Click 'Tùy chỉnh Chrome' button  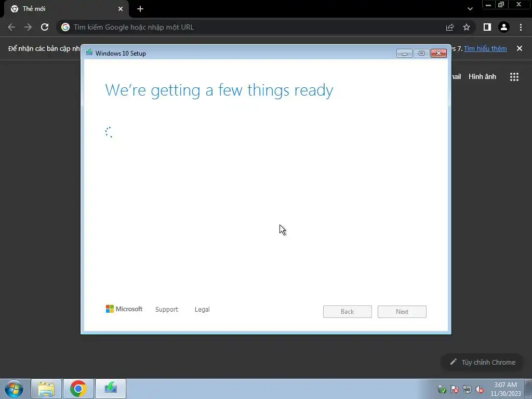pos(482,362)
